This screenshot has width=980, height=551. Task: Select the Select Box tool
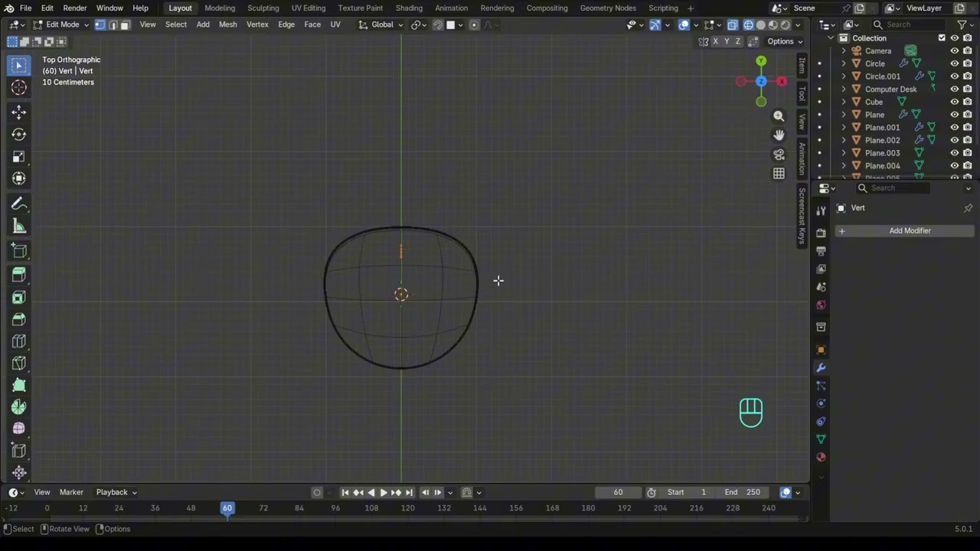click(19, 66)
